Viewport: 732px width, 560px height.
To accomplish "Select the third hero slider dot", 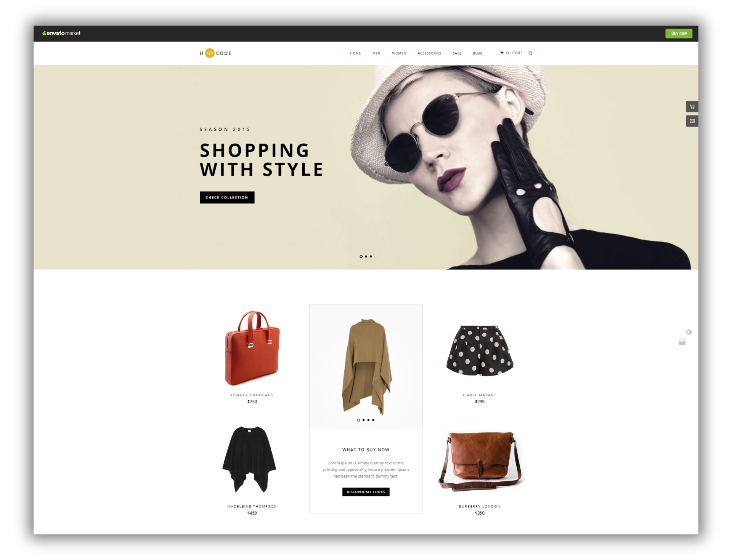I will 372,256.
